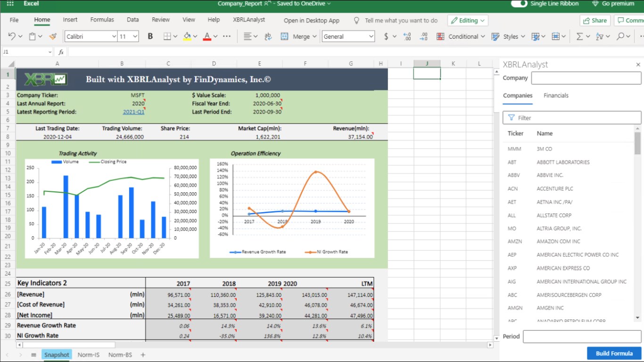
Task: Click the Undo icon
Action: point(12,36)
